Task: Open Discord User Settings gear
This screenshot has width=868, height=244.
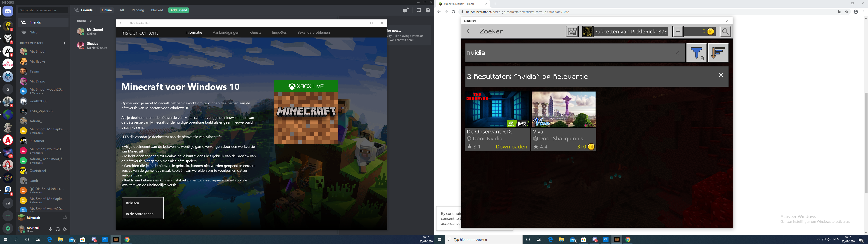Action: [x=65, y=229]
